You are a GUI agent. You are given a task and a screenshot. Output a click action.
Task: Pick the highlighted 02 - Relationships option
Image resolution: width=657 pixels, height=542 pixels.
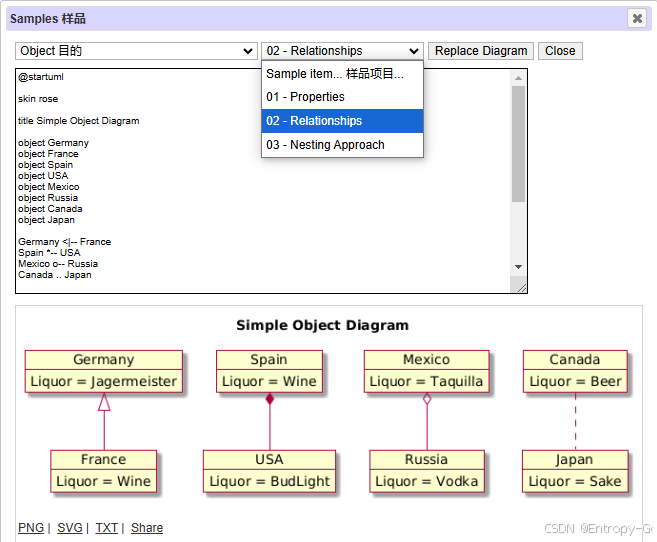[x=342, y=121]
